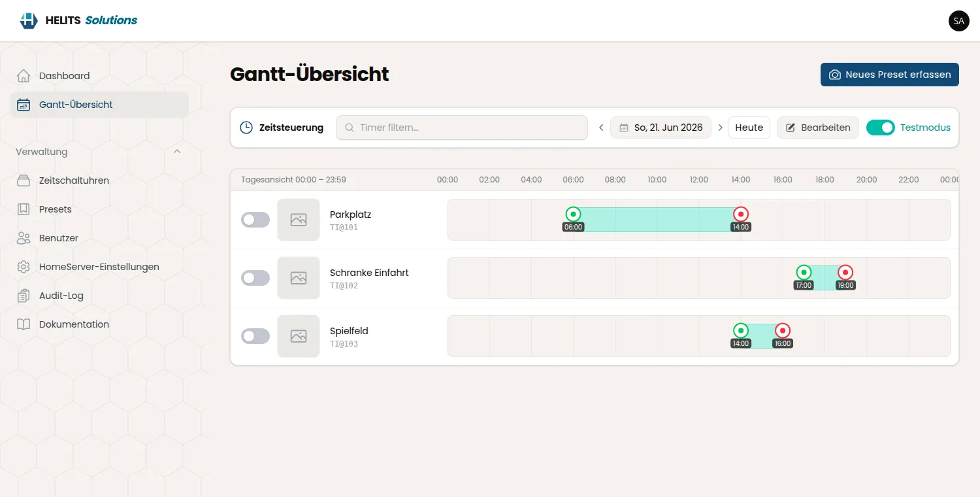Click the Audit-Log clipboard icon
This screenshot has width=980, height=497.
point(24,296)
